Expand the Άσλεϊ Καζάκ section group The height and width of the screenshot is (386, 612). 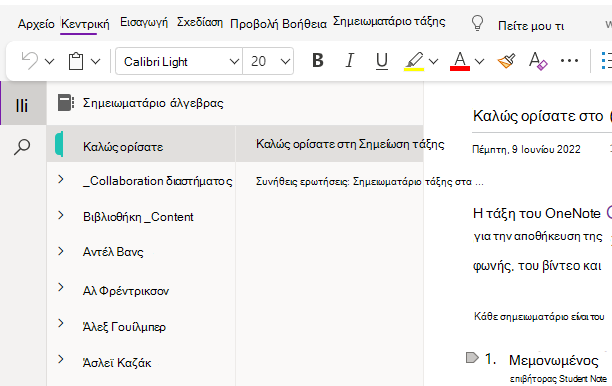[x=60, y=359]
